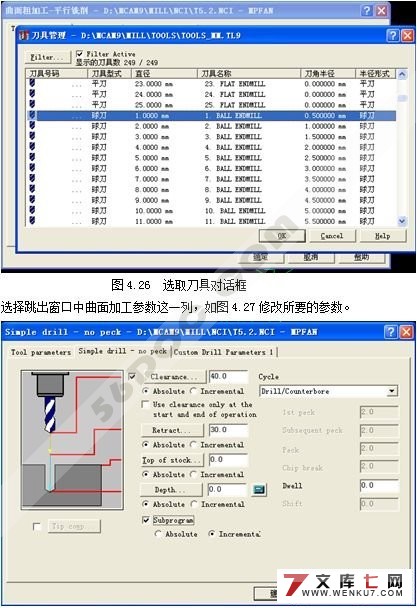This screenshot has width=417, height=608.
Task: Select Incremental radio under Clearance
Action: click(193, 391)
